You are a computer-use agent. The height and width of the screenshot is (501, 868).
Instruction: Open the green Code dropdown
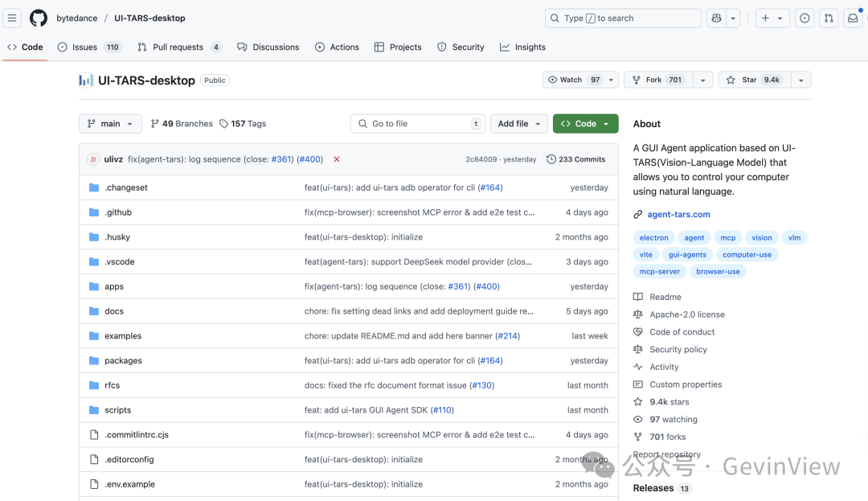pyautogui.click(x=585, y=124)
